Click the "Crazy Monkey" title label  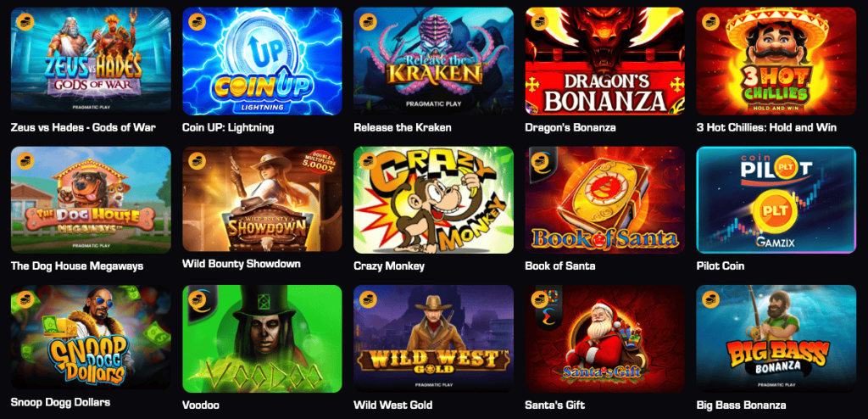click(x=389, y=266)
